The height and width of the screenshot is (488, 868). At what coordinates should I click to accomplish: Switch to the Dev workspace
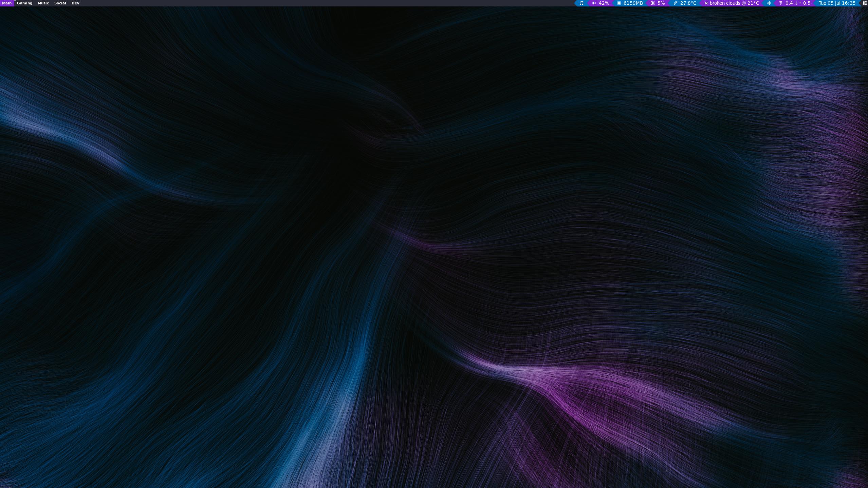click(75, 3)
